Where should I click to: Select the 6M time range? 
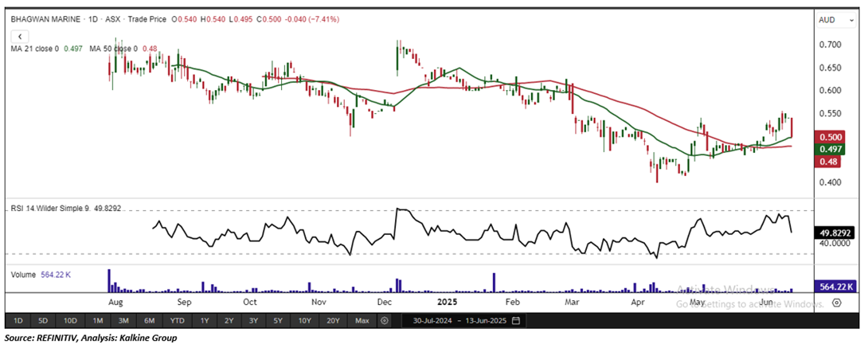tap(149, 321)
